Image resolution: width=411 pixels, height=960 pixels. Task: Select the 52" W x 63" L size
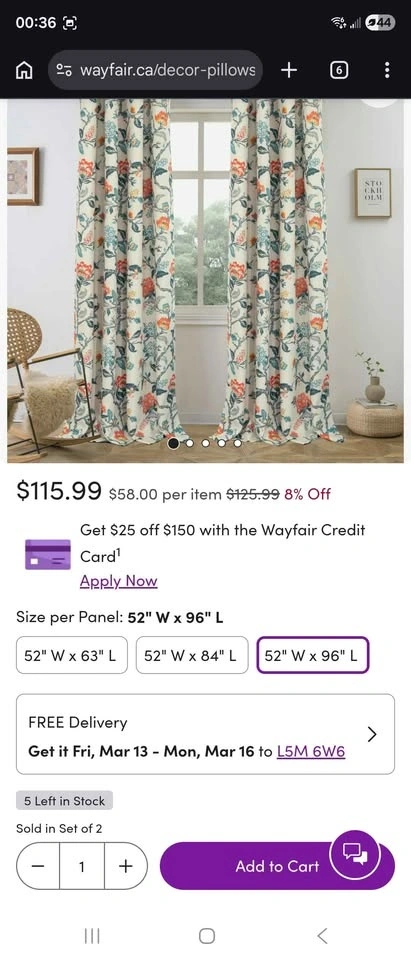70,655
